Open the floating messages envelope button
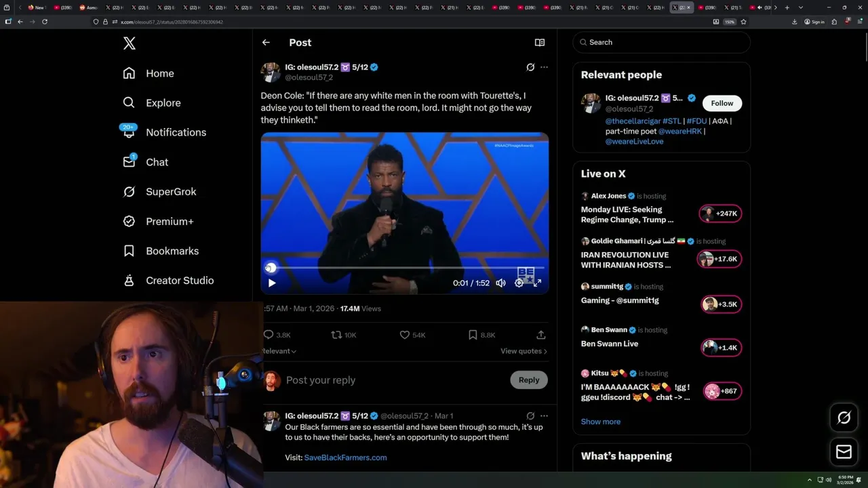This screenshot has width=868, height=488. 844,452
